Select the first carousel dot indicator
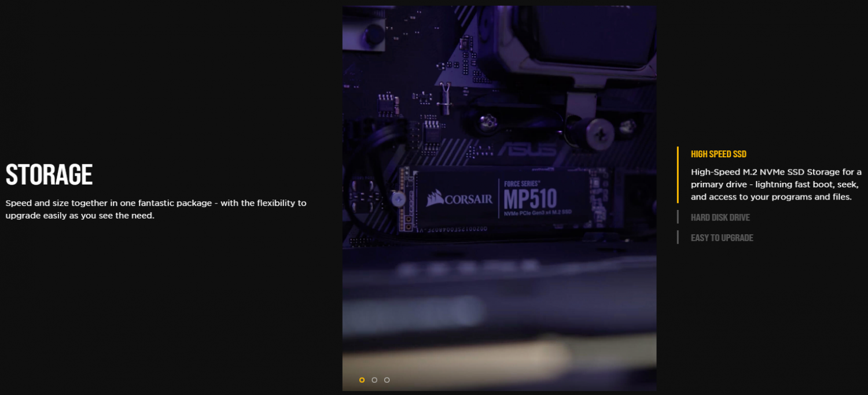 [x=362, y=380]
